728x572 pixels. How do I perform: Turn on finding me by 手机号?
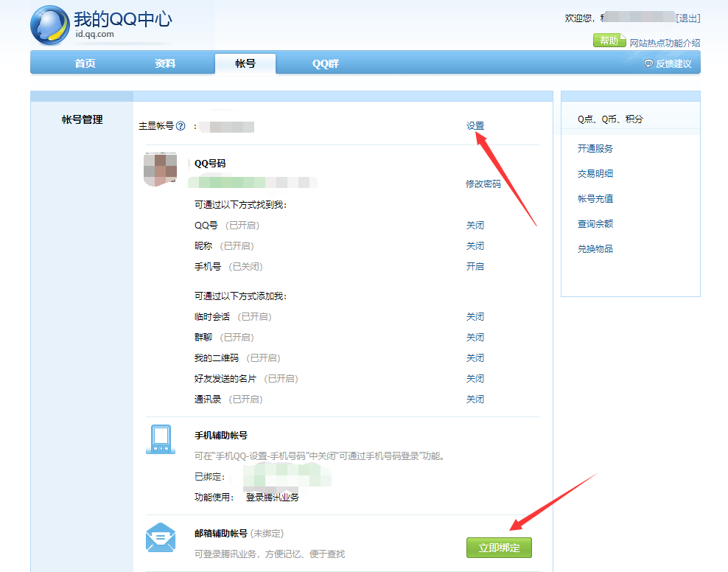[475, 267]
